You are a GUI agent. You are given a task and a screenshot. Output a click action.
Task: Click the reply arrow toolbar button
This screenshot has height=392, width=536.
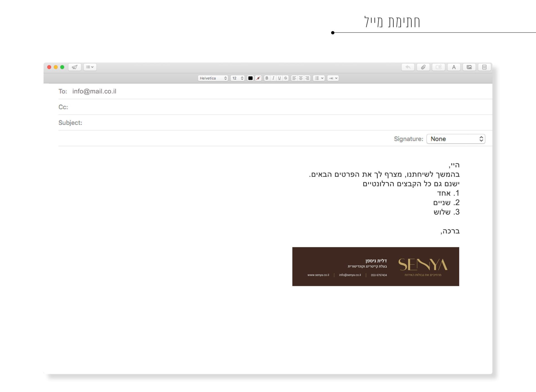pyautogui.click(x=408, y=67)
